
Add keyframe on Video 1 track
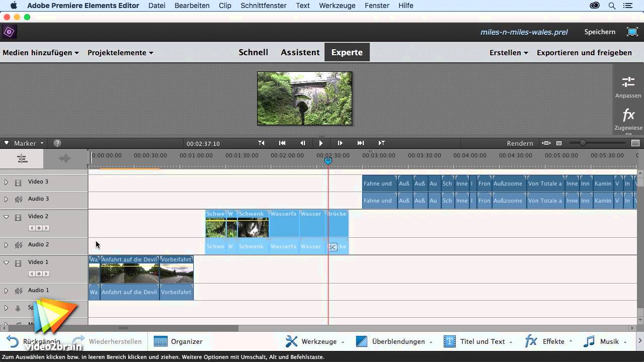click(39, 274)
